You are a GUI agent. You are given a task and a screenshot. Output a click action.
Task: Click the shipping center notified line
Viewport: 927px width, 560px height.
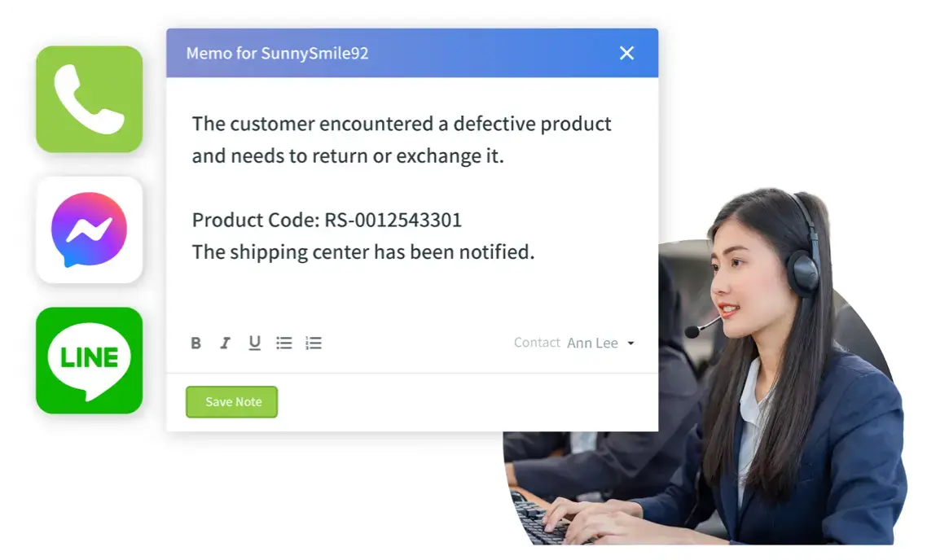tap(363, 252)
